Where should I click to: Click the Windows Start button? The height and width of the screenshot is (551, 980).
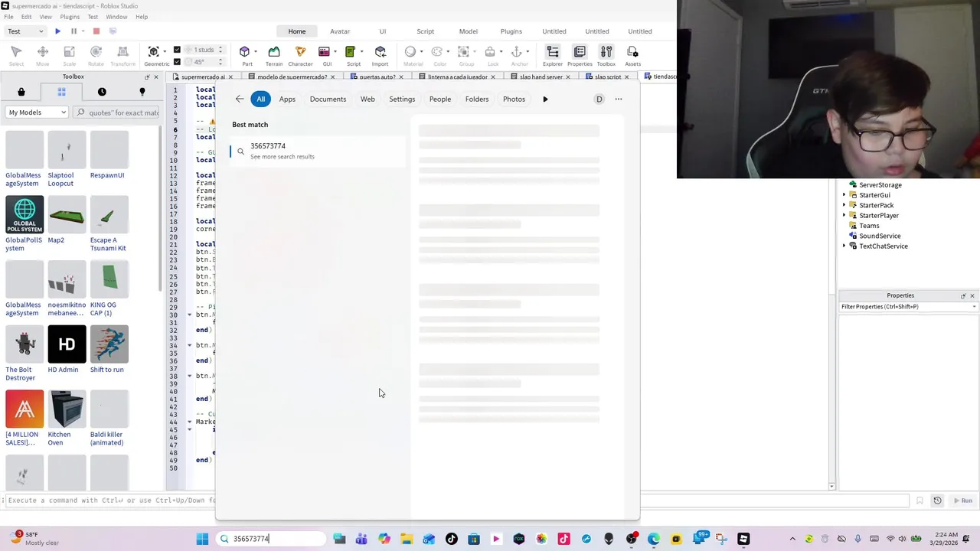point(202,539)
